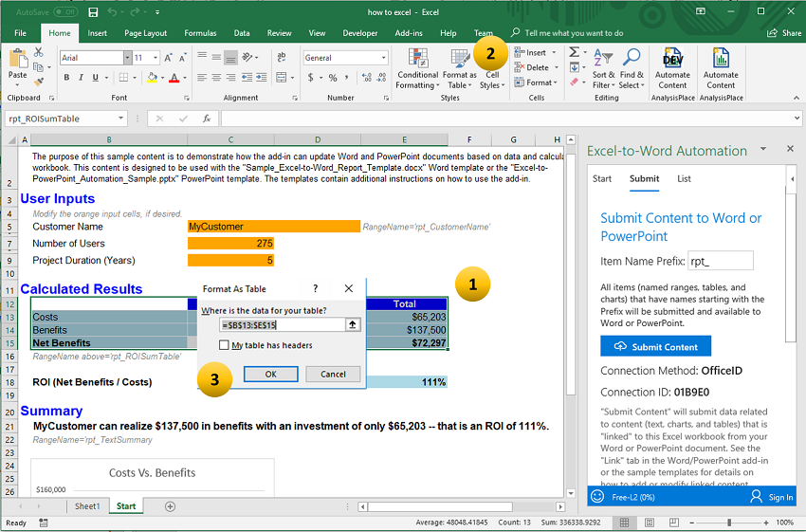Screen dimensions: 806x532
Task: Open the Start tab in add-in pane
Action: (x=602, y=179)
